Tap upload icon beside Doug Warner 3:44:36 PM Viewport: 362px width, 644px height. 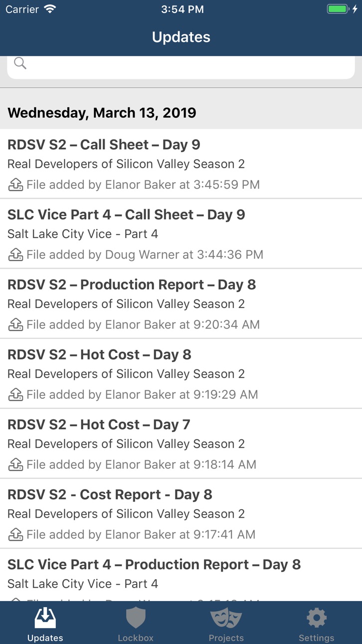pos(16,255)
